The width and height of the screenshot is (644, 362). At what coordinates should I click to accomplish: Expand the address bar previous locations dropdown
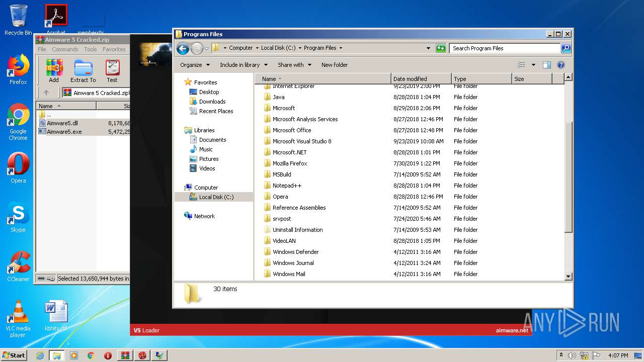(428, 48)
